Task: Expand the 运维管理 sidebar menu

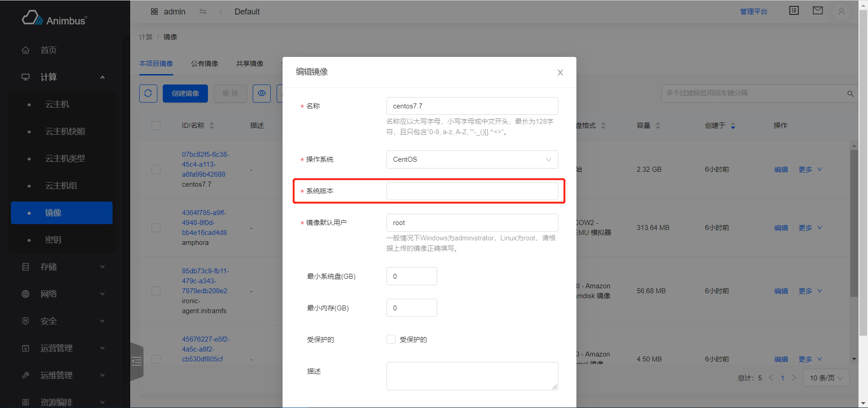Action: pyautogui.click(x=55, y=375)
